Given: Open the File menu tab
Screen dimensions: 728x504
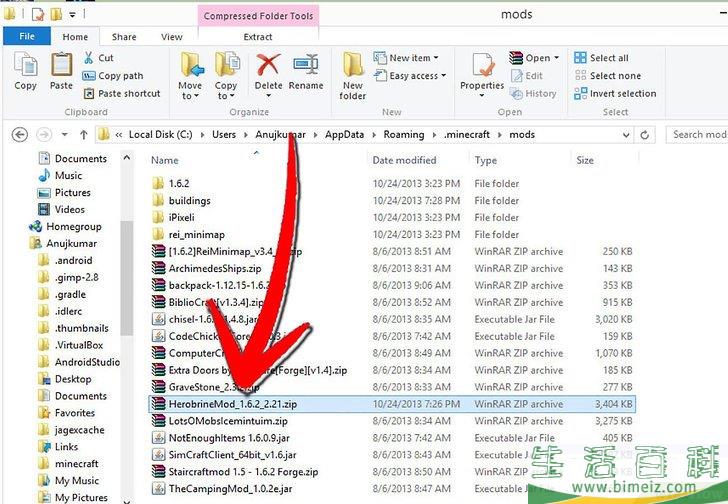Looking at the screenshot, I should [x=27, y=36].
